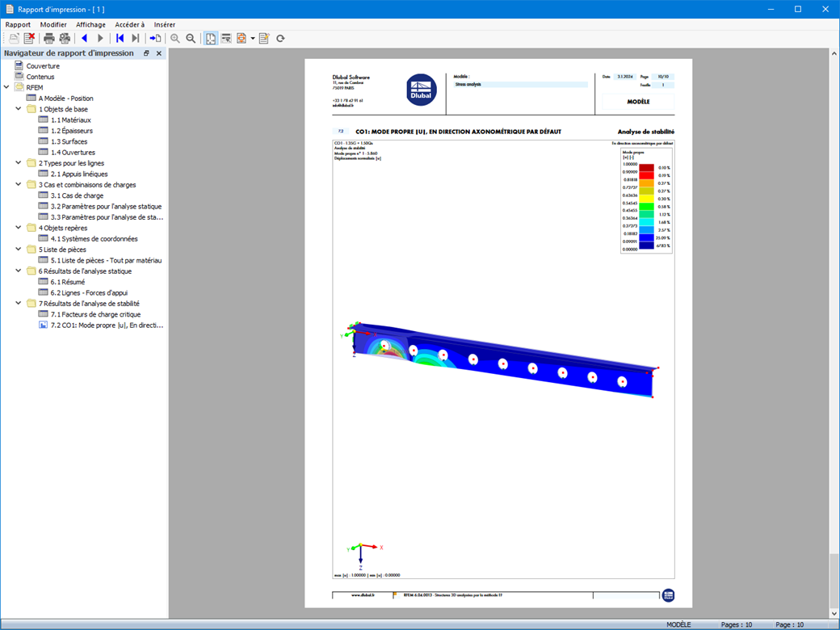
Task: Click the print report icon
Action: point(49,38)
